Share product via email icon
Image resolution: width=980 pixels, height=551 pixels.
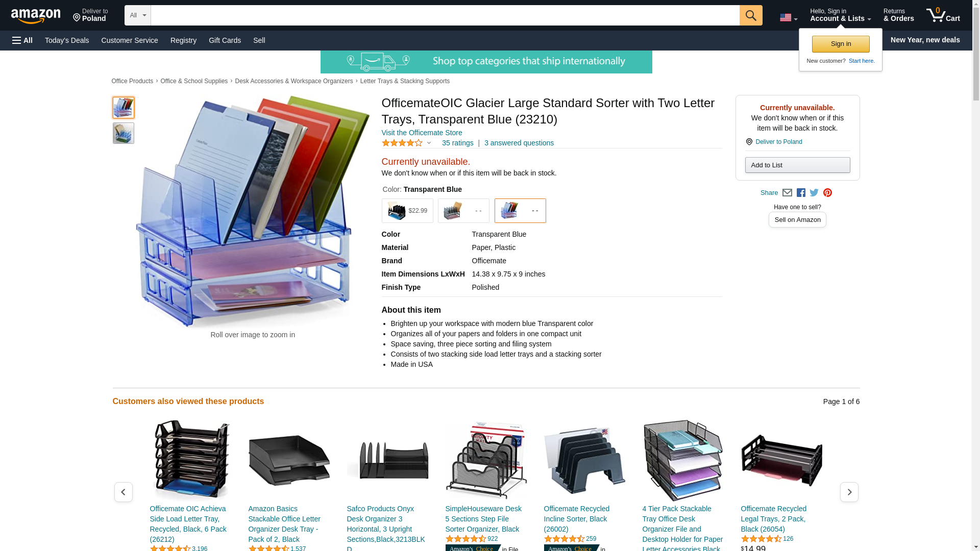(787, 193)
